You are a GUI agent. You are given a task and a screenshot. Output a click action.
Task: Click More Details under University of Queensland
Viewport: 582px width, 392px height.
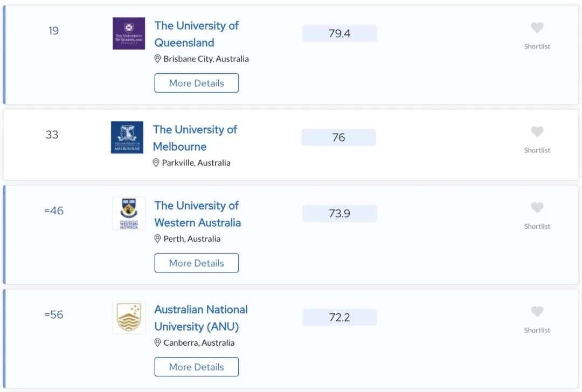point(196,83)
